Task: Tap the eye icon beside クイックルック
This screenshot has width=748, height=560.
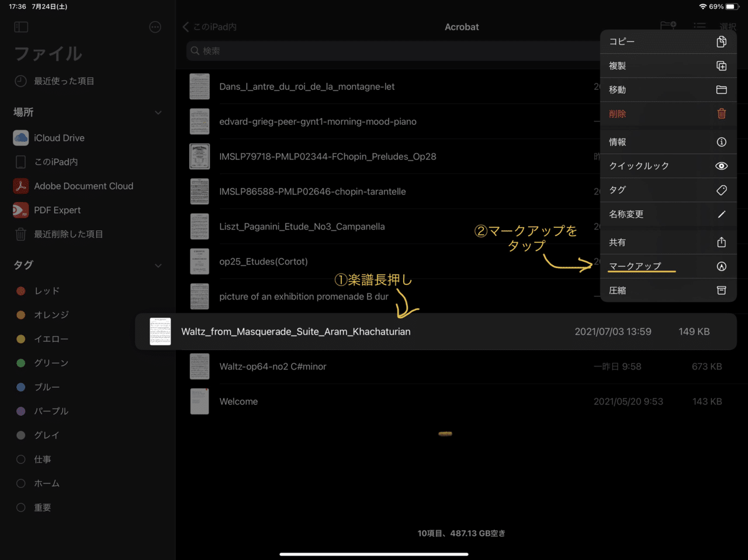Action: [x=721, y=166]
